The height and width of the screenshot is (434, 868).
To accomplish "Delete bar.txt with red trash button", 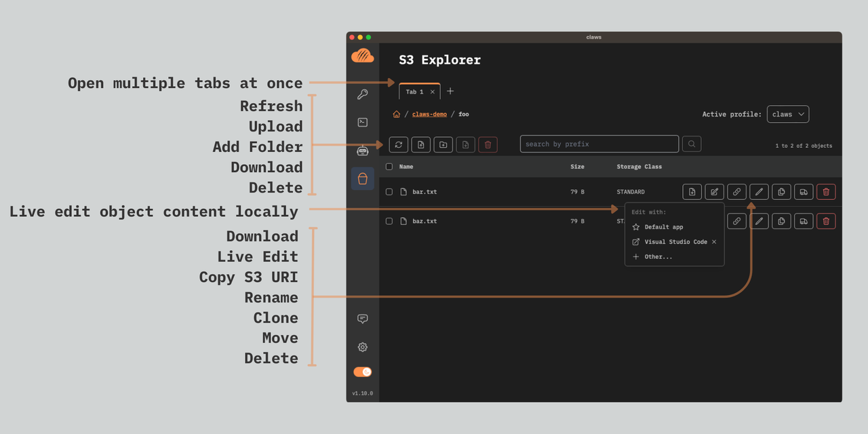I will tap(826, 192).
